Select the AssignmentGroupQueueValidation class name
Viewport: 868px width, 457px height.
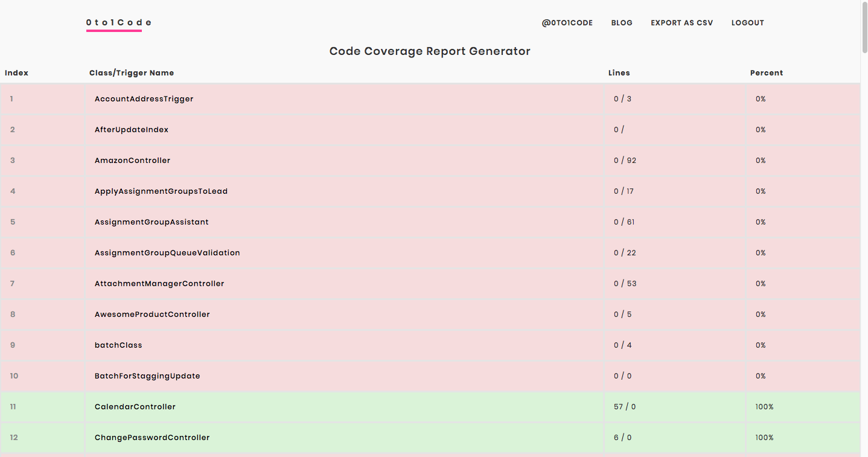(x=167, y=253)
